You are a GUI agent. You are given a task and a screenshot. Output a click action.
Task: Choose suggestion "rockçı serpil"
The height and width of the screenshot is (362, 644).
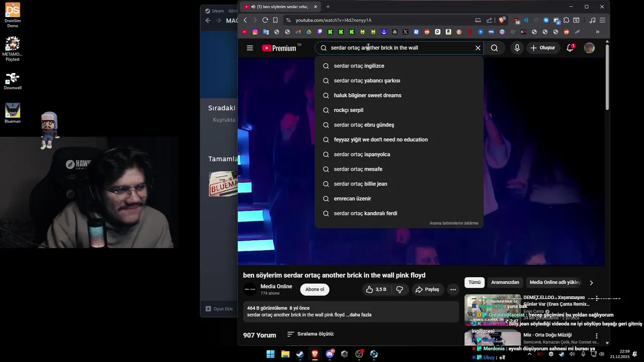399,110
